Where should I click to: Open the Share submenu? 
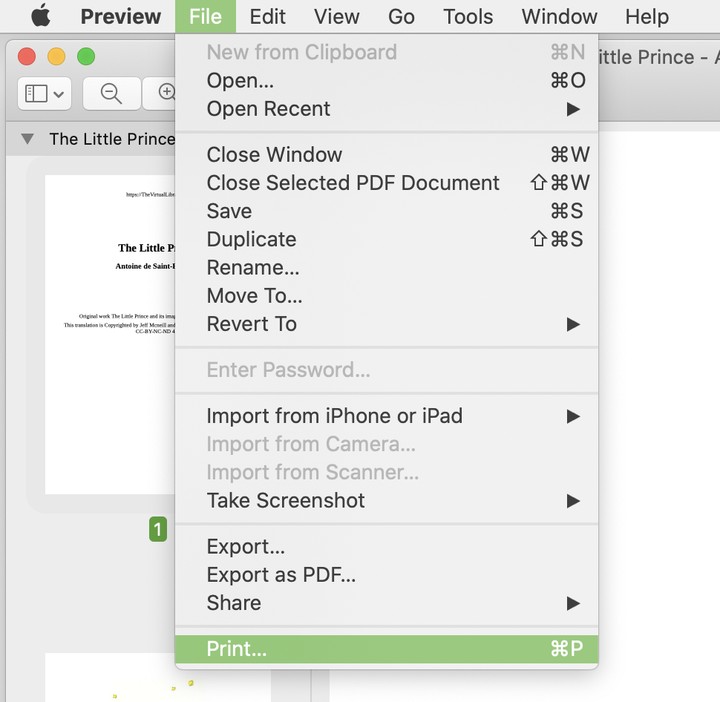234,602
